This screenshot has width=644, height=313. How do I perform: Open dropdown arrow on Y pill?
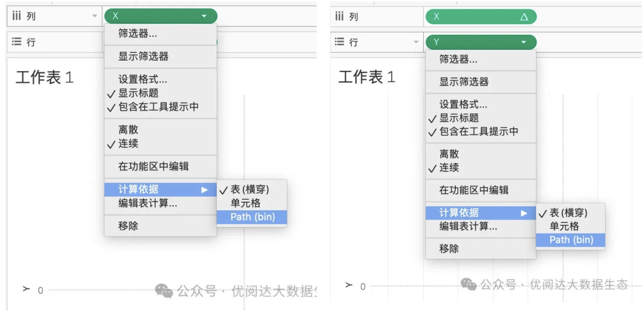coord(523,42)
